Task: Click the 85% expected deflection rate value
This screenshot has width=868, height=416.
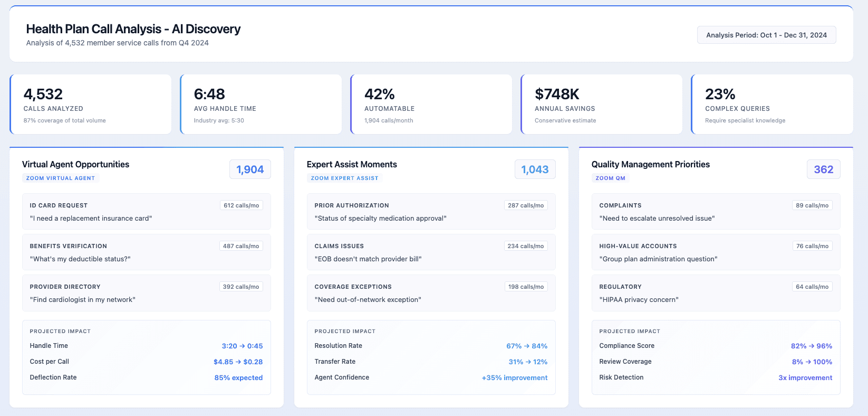Action: [238, 377]
